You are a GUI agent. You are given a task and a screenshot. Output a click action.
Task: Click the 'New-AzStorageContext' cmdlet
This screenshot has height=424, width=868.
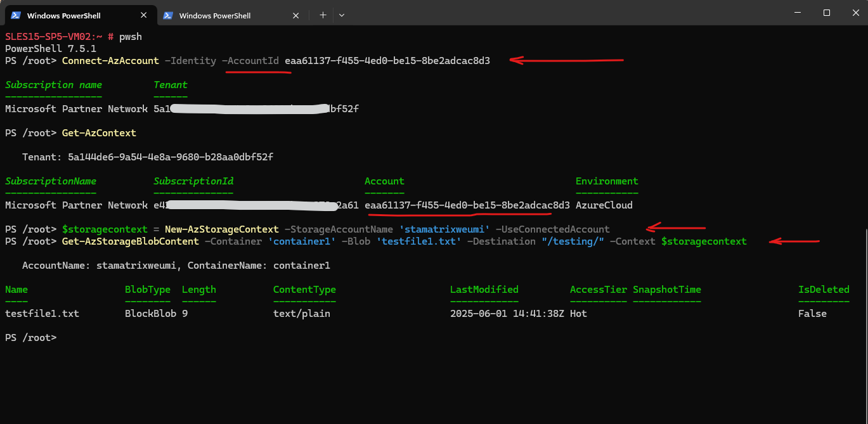(x=222, y=229)
